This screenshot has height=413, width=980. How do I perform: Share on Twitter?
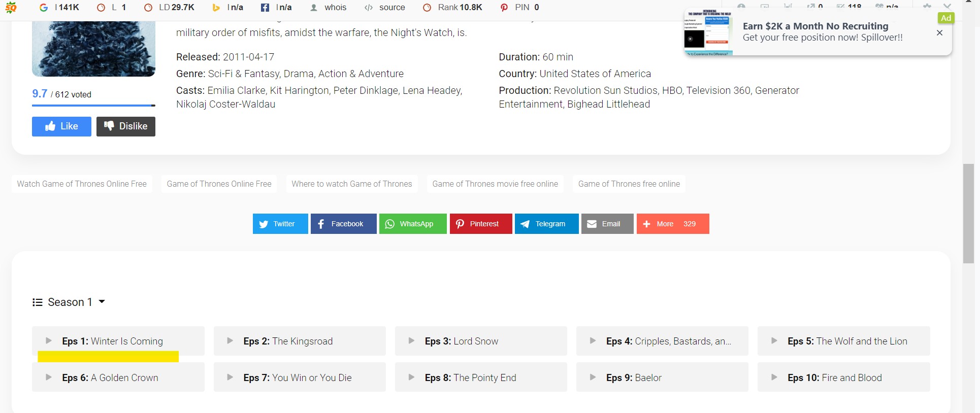280,224
